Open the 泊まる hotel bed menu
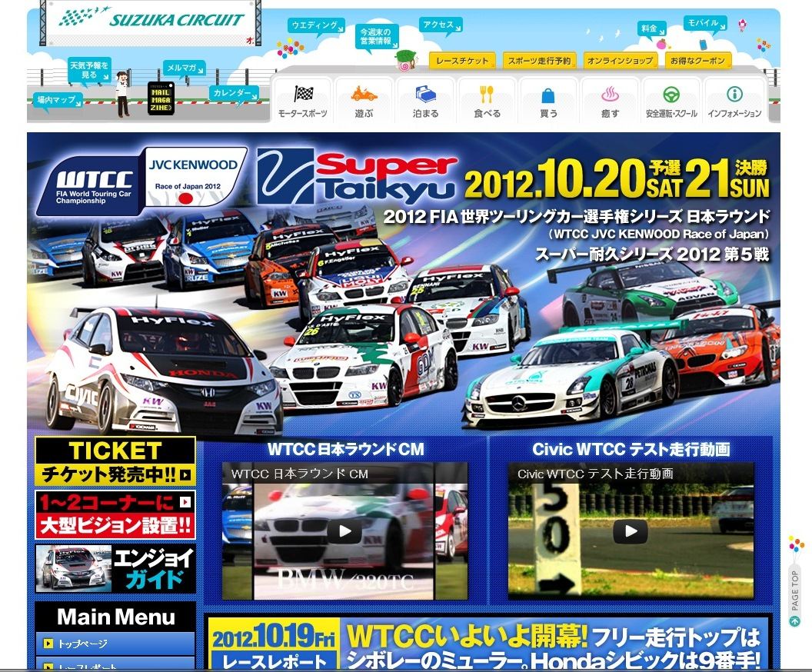This screenshot has height=672, width=812. [426, 101]
